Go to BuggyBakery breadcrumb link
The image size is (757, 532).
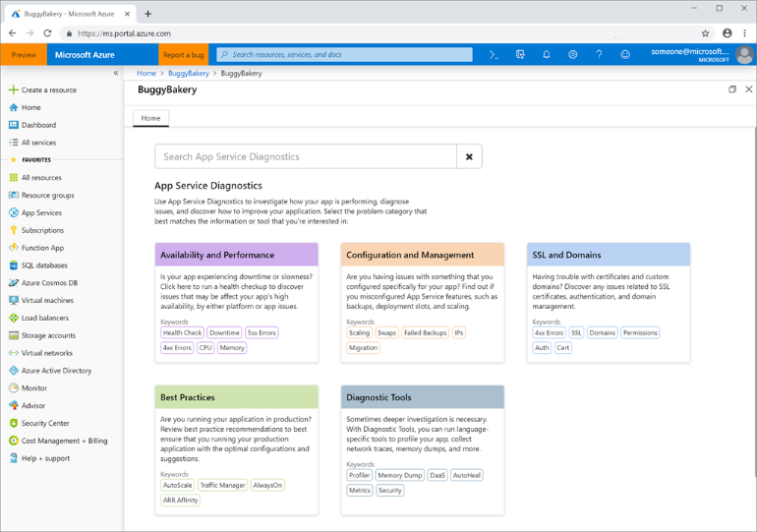(189, 74)
